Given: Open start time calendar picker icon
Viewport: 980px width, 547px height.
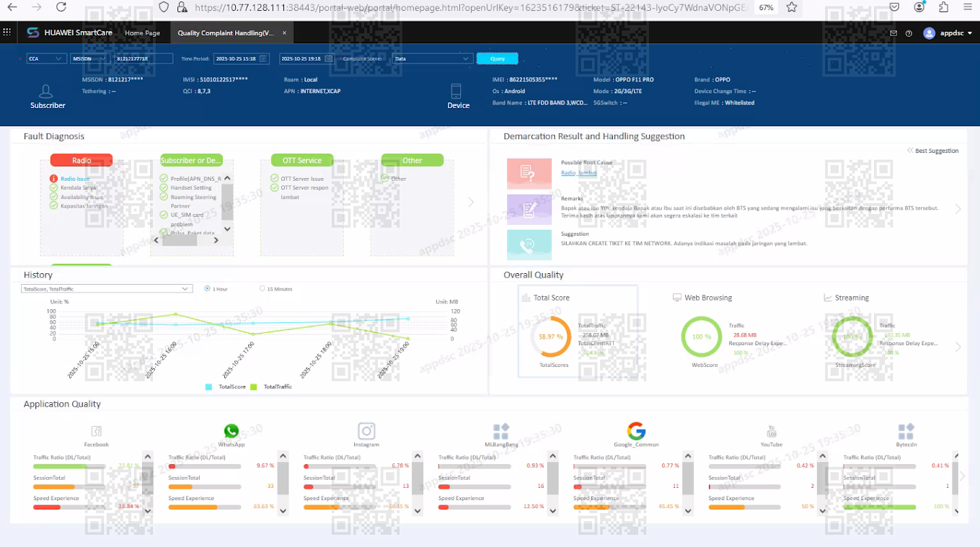Looking at the screenshot, I should point(263,58).
